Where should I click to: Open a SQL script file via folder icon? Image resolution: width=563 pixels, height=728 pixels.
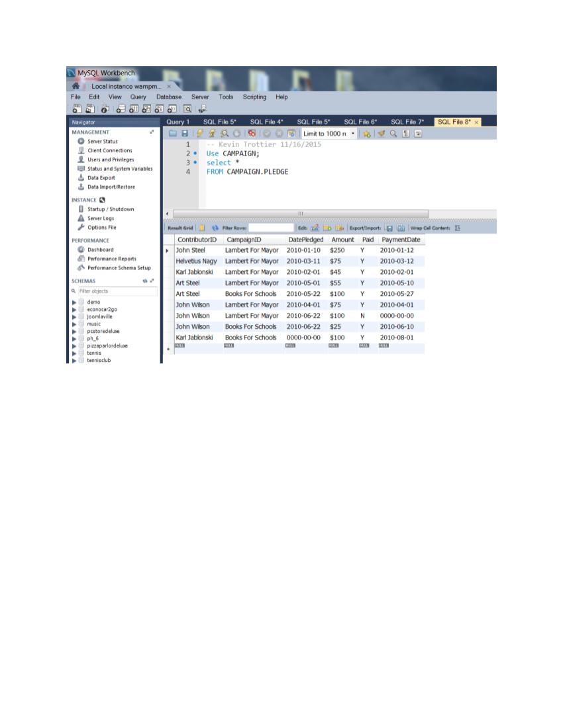pyautogui.click(x=173, y=134)
